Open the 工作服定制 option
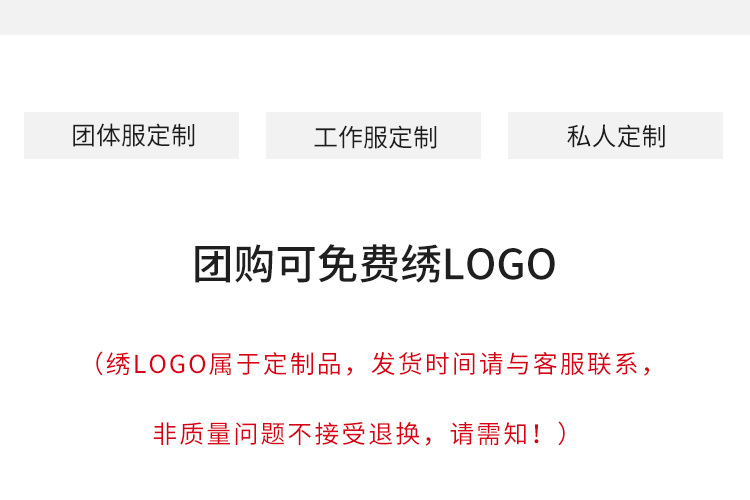The height and width of the screenshot is (500, 750). pyautogui.click(x=373, y=135)
